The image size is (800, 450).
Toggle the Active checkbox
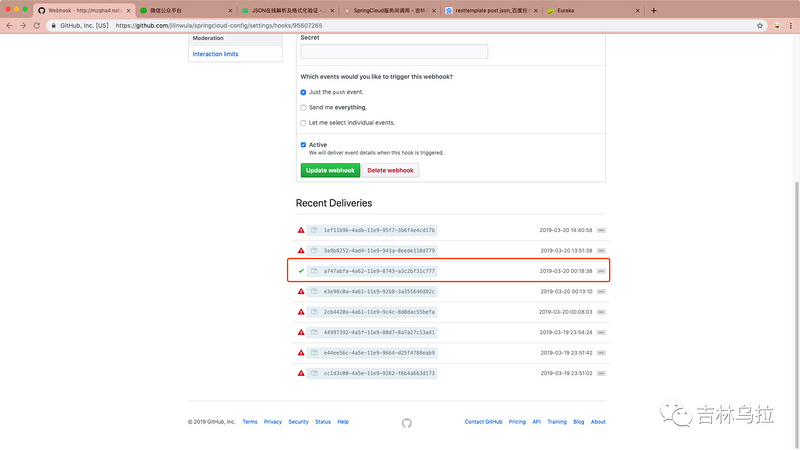click(303, 145)
